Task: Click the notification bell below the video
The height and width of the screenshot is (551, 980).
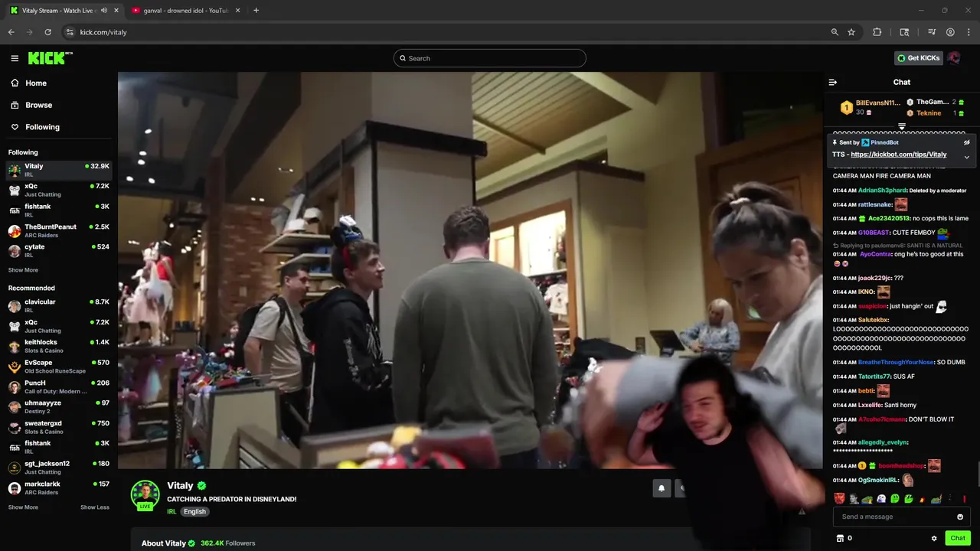Action: coord(661,487)
